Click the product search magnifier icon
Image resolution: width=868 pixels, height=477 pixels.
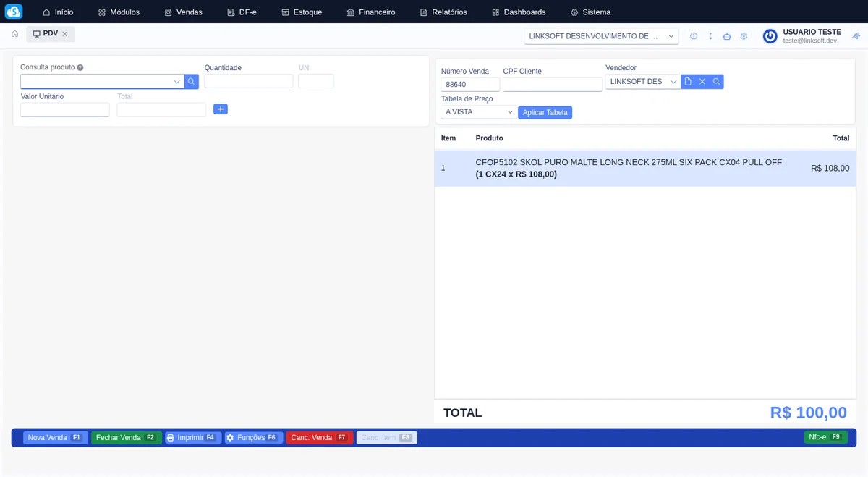[x=191, y=82]
